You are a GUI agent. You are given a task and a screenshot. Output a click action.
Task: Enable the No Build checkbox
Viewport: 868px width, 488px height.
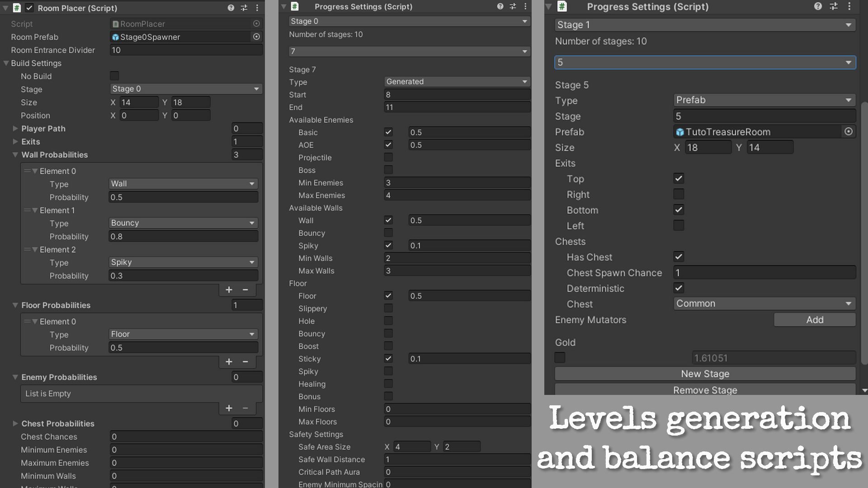pyautogui.click(x=114, y=76)
